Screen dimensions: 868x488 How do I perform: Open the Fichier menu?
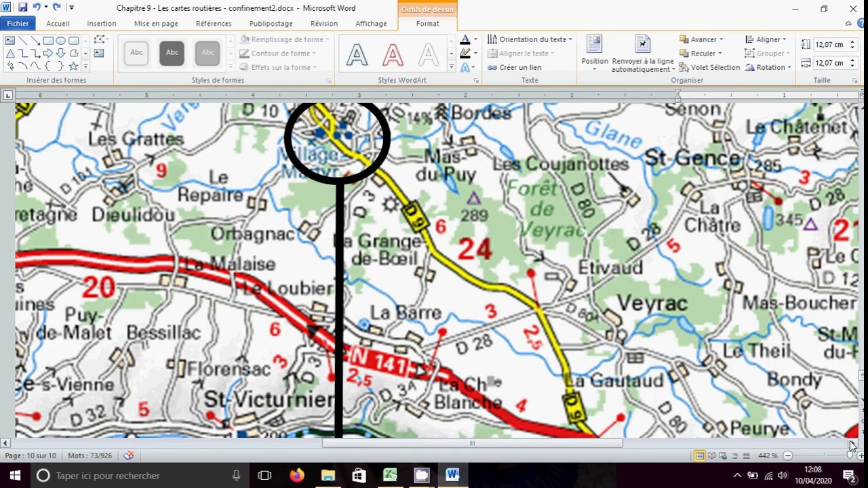(18, 24)
